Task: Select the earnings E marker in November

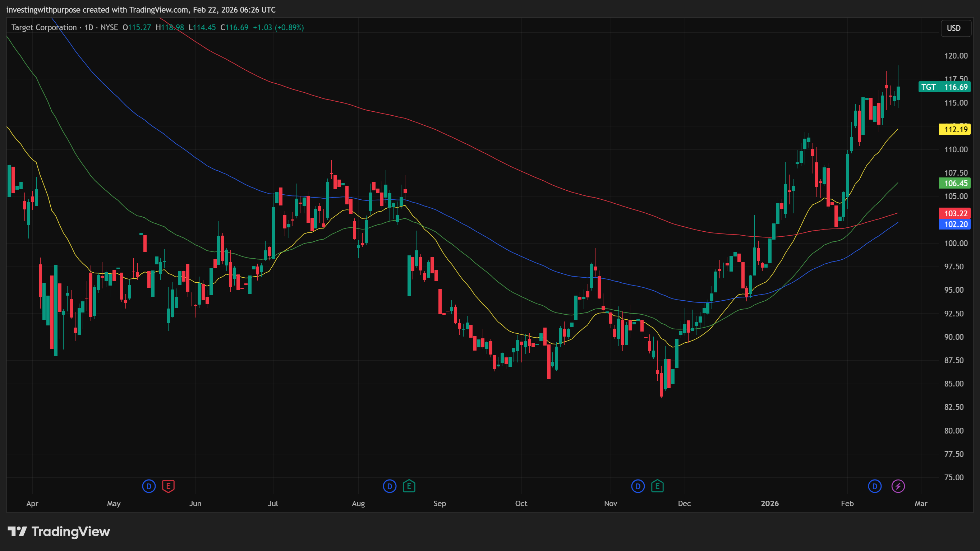Action: 657,486
